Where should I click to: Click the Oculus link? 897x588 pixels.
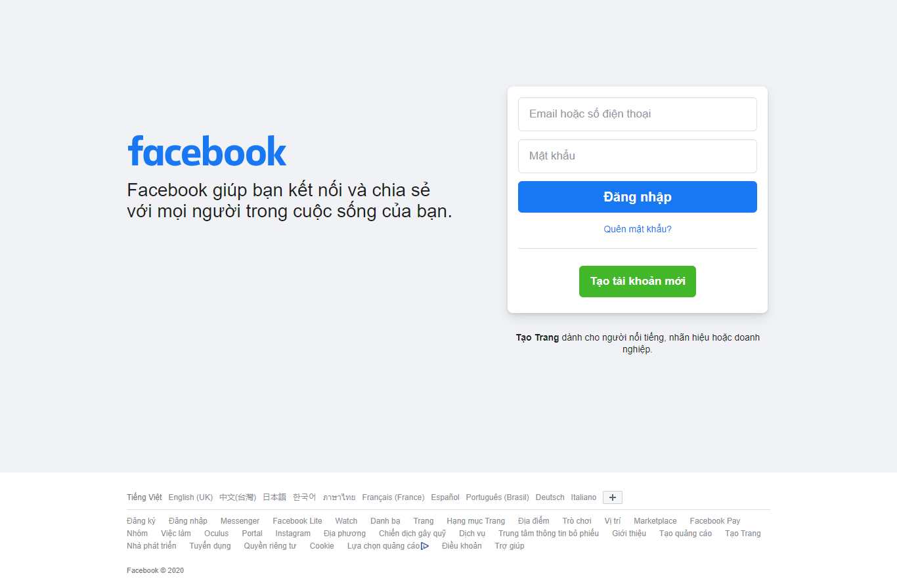click(217, 533)
